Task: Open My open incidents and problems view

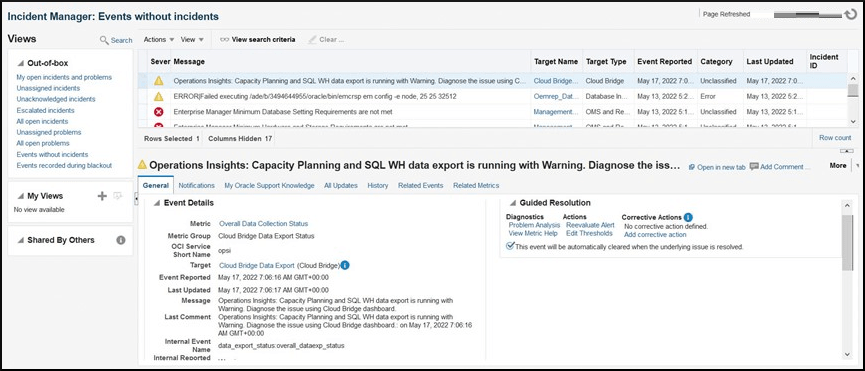Action: point(64,77)
